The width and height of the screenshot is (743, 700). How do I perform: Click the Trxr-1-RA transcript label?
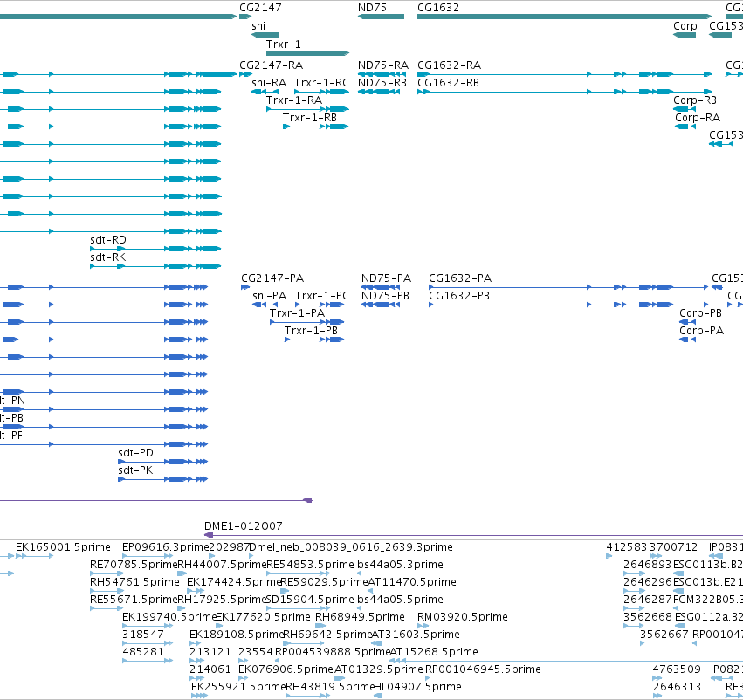pos(293,100)
